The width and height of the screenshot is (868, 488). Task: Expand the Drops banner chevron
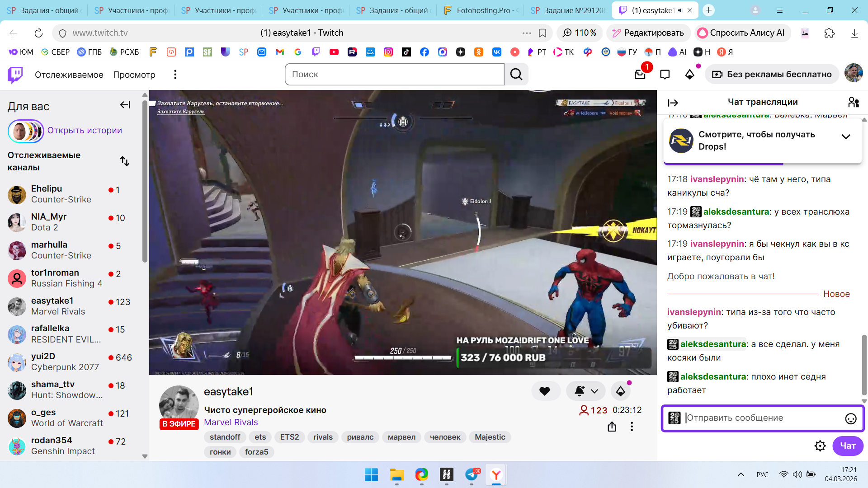(846, 137)
